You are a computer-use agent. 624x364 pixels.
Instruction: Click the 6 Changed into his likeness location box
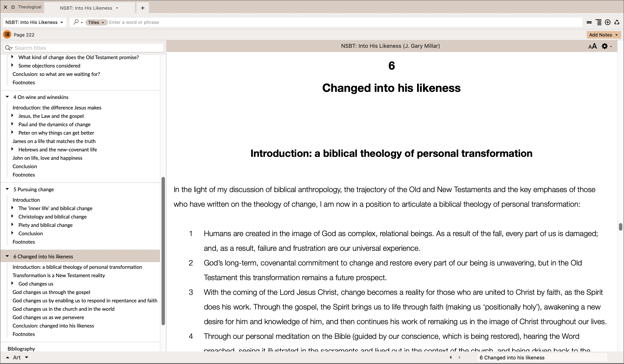coord(542,357)
